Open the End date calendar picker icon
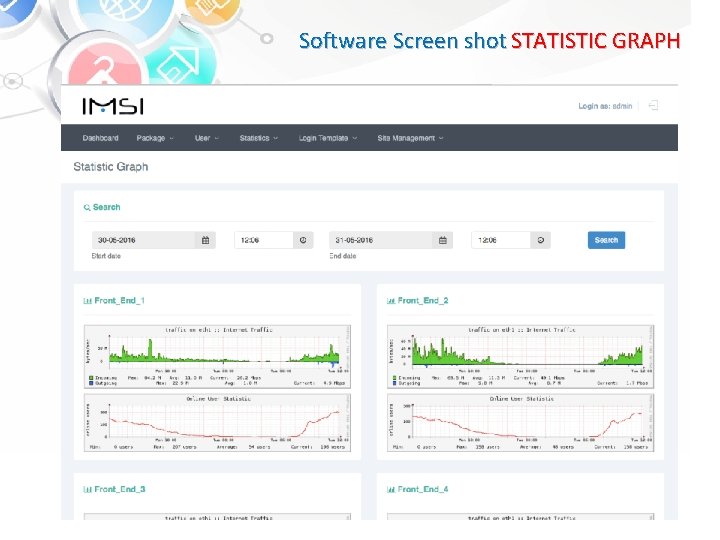 click(443, 240)
